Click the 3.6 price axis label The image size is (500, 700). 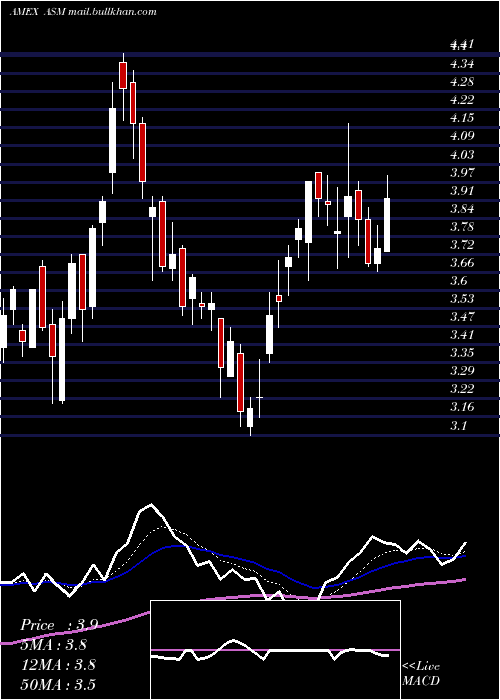(x=459, y=281)
